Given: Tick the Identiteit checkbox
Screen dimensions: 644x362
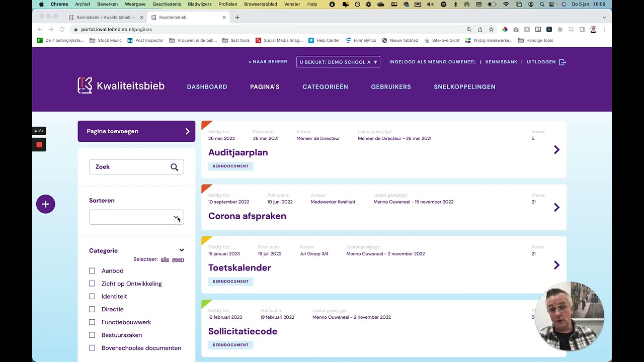Looking at the screenshot, I should pos(92,297).
